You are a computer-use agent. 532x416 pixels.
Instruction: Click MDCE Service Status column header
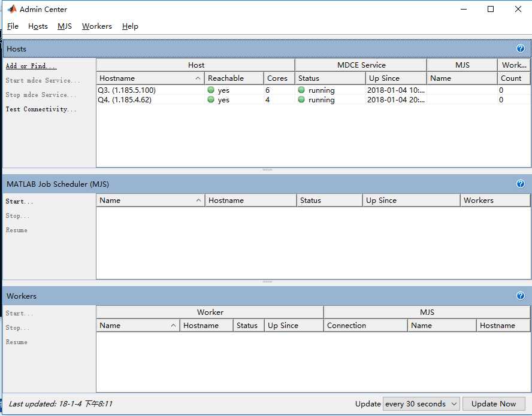tap(331, 78)
